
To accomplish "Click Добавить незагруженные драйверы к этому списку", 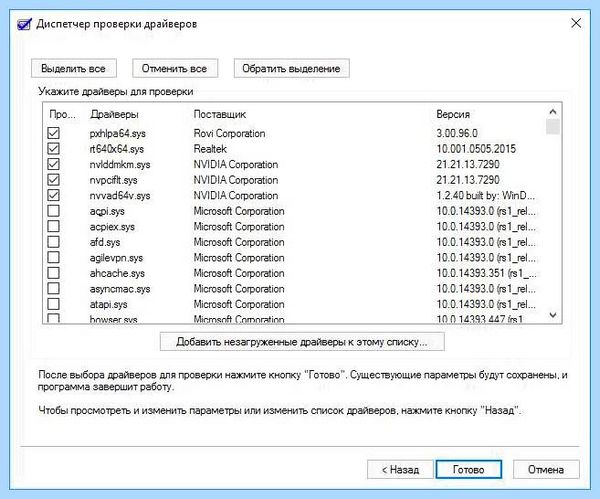I will tap(302, 342).
